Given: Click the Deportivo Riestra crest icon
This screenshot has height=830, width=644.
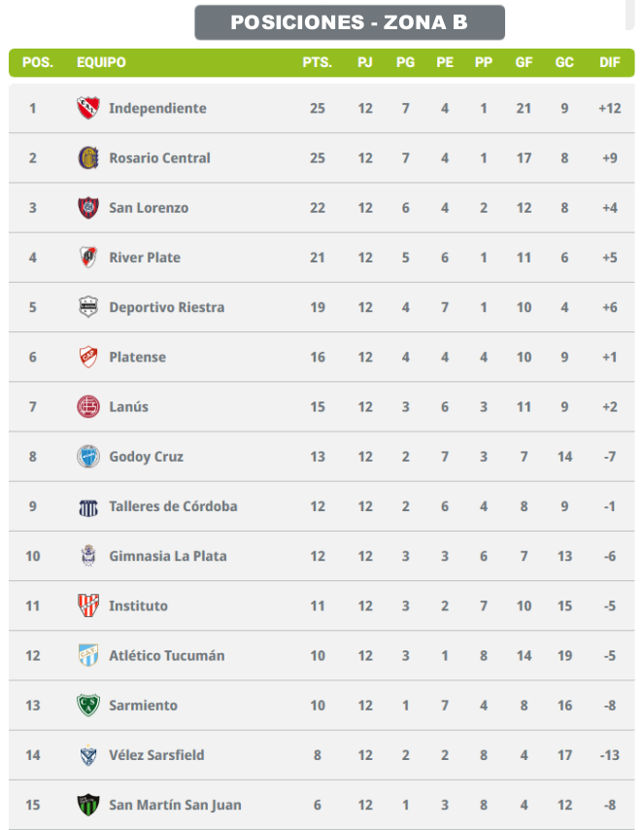Looking at the screenshot, I should pos(88,307).
